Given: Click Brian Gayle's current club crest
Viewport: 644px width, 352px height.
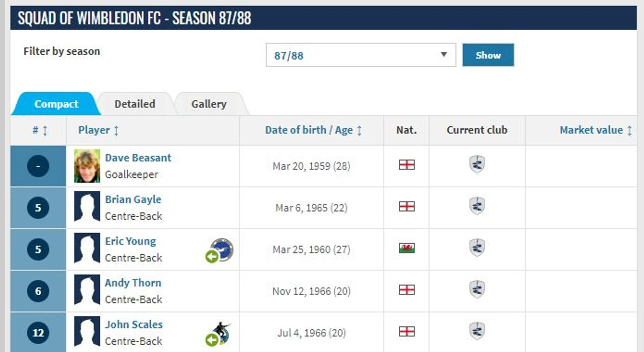Looking at the screenshot, I should (x=477, y=206).
